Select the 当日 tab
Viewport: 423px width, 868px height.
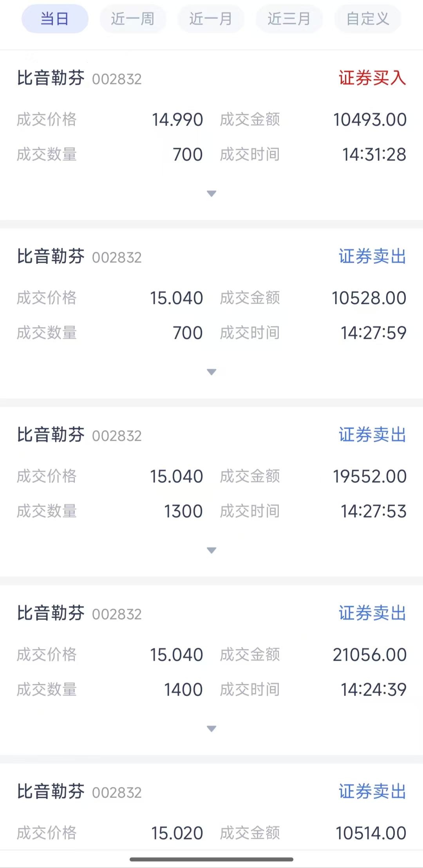tap(55, 19)
